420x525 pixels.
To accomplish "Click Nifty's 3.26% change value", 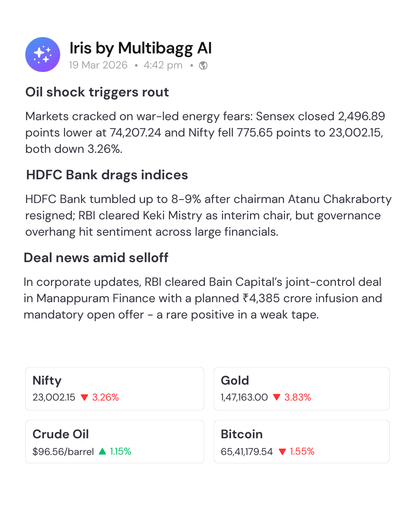I will pyautogui.click(x=105, y=397).
